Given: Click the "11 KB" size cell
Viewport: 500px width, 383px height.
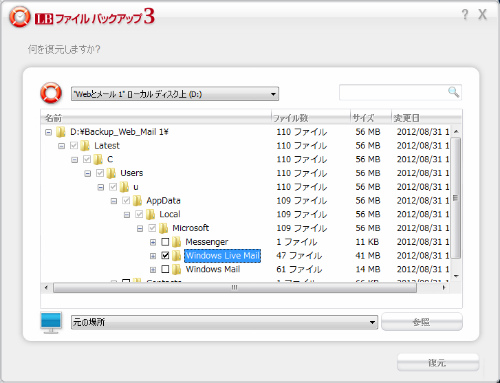Looking at the screenshot, I should pos(367,242).
